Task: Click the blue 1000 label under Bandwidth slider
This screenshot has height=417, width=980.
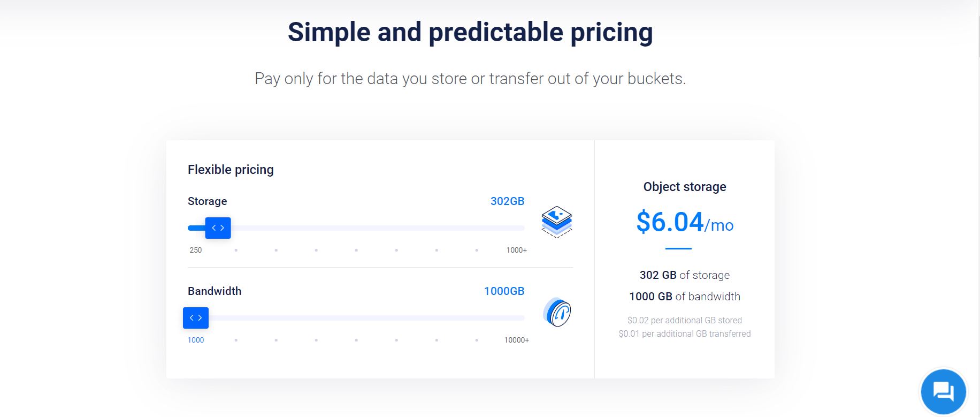Action: (x=196, y=340)
